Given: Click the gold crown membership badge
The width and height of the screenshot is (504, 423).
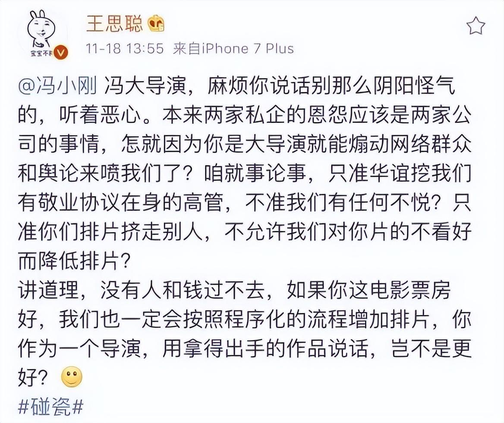Looking at the screenshot, I should coord(156,23).
